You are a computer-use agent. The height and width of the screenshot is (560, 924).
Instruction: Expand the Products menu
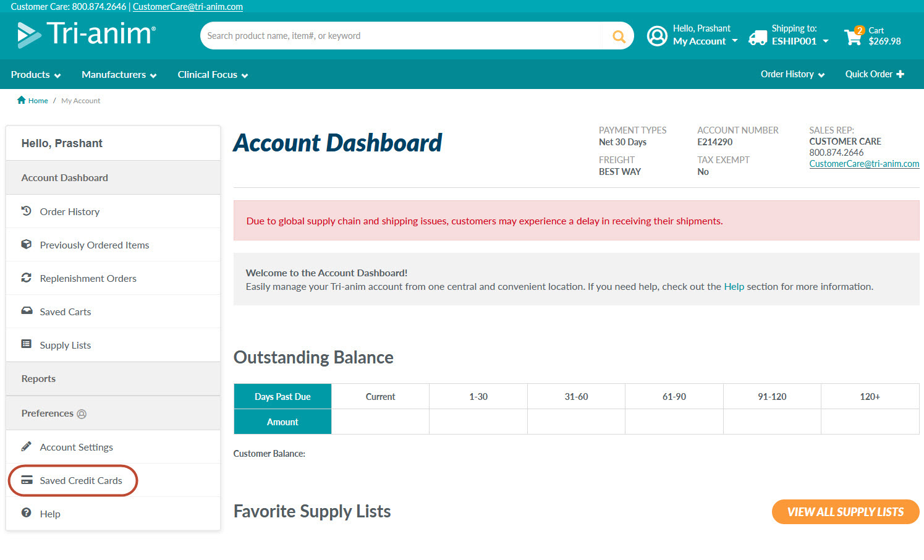tap(36, 74)
